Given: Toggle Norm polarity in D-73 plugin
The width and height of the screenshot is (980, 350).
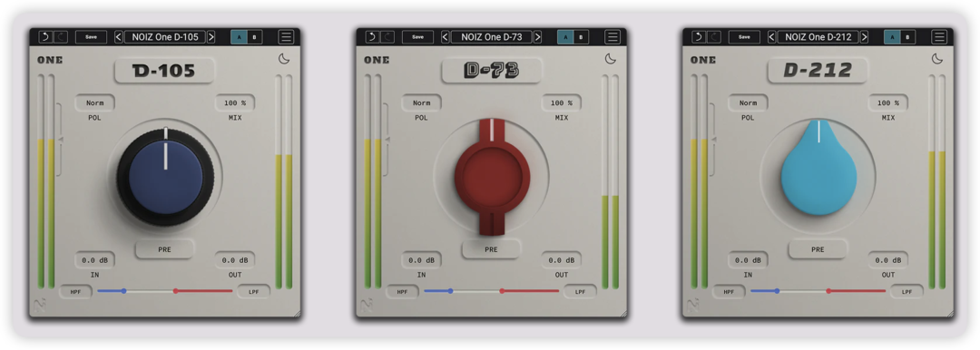Looking at the screenshot, I should [x=421, y=103].
